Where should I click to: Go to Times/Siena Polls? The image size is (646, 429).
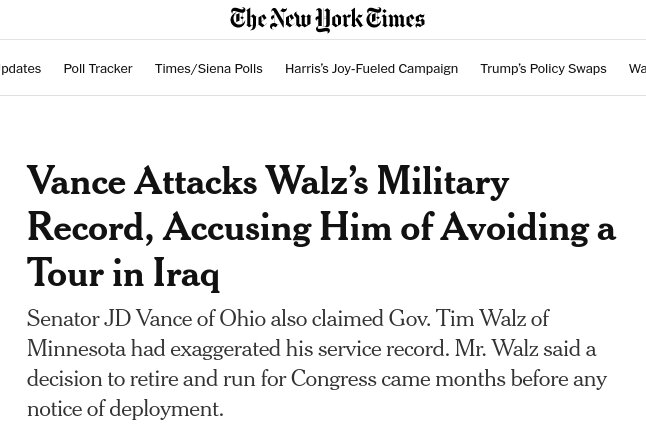208,69
